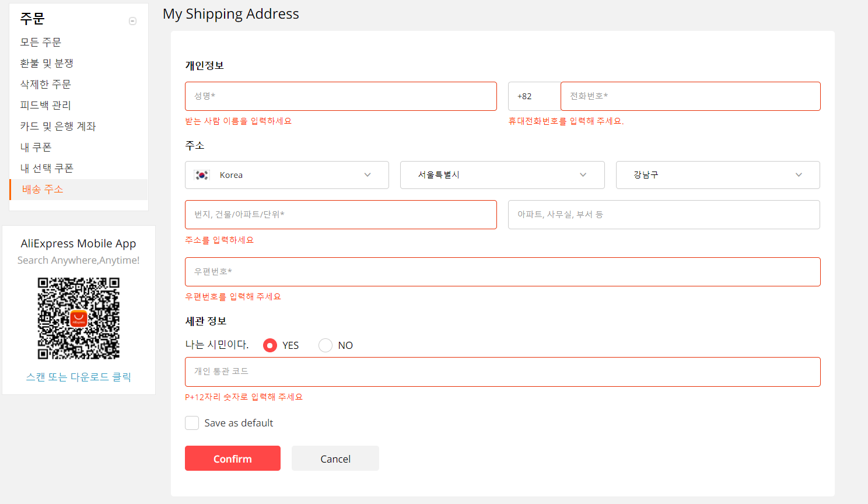This screenshot has height=504, width=868.
Task: Select the NO citizen radio button
Action: coord(325,345)
